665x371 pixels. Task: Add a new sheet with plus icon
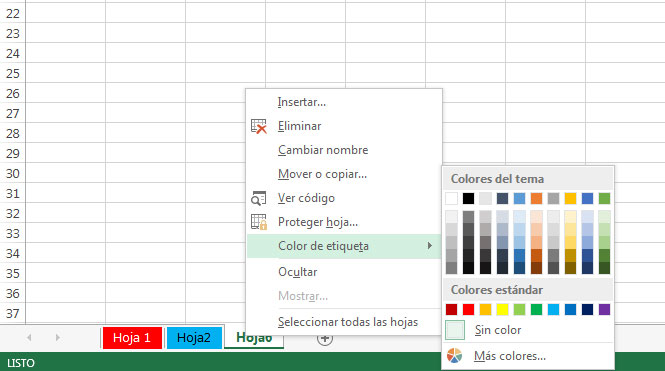(x=325, y=338)
